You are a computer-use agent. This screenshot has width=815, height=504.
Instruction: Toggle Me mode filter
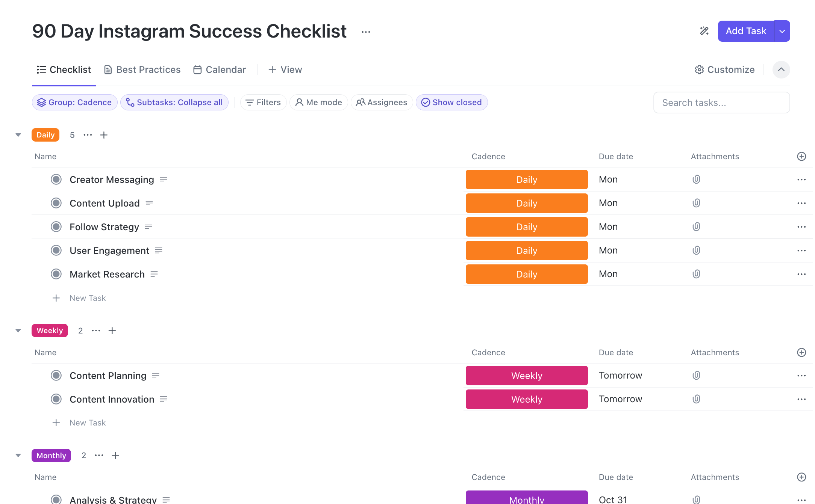318,102
